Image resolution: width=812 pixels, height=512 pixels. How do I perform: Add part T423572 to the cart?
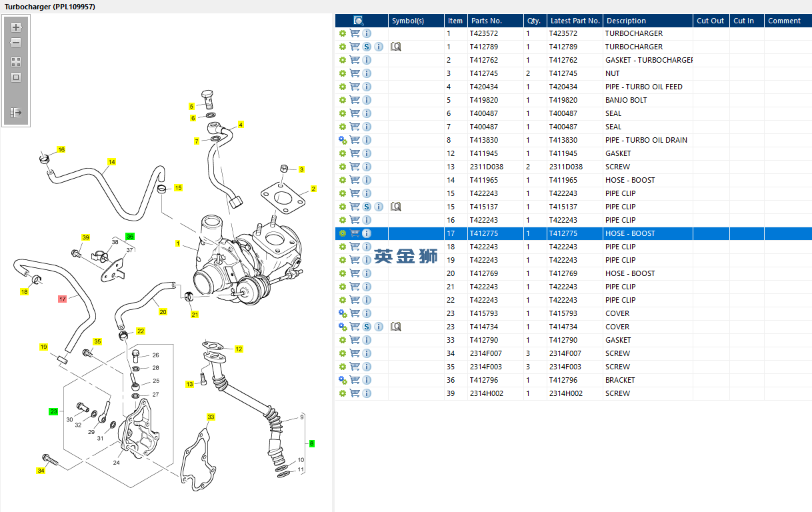(355, 33)
